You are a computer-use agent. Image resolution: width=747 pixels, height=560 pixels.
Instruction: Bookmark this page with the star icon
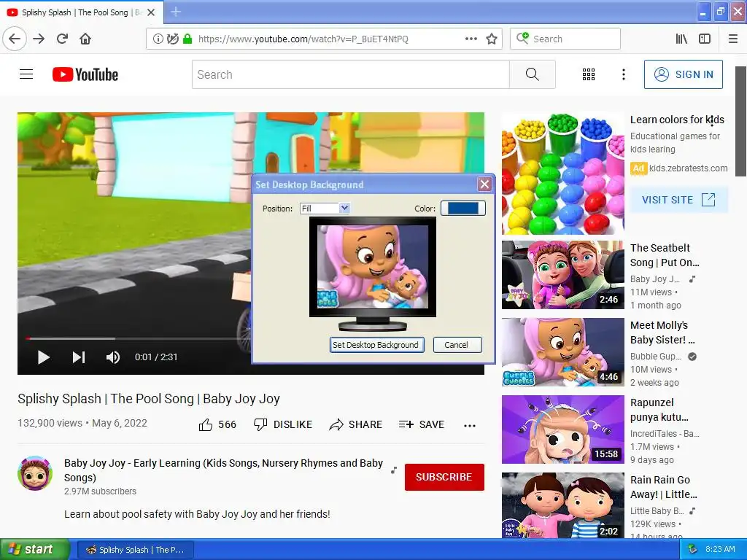(492, 39)
